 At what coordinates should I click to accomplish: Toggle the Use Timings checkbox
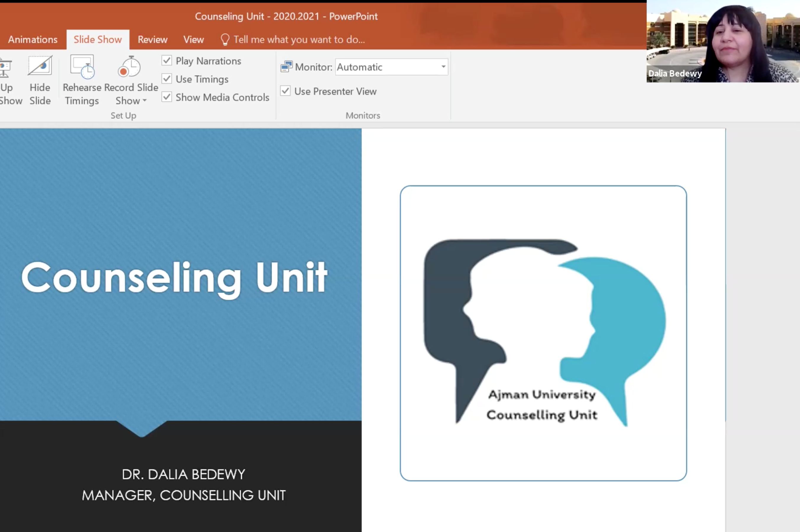pos(167,79)
